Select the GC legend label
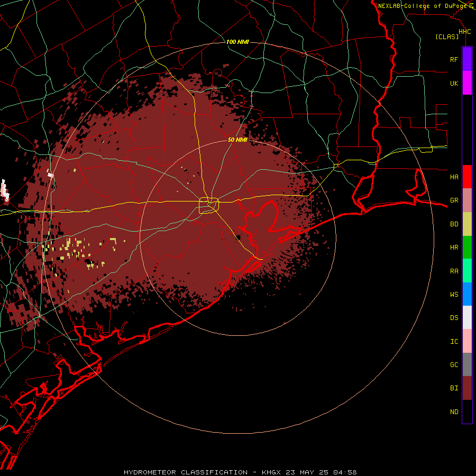476x476 pixels. pos(454,364)
